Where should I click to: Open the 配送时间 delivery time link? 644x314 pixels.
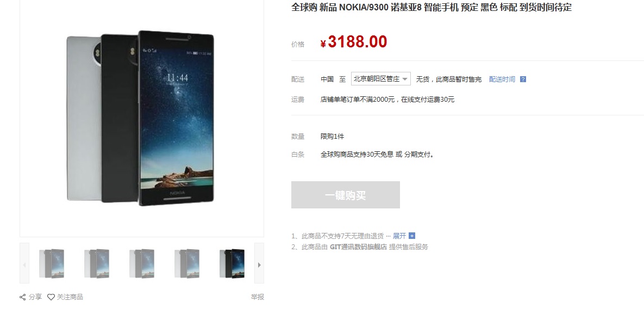click(502, 79)
